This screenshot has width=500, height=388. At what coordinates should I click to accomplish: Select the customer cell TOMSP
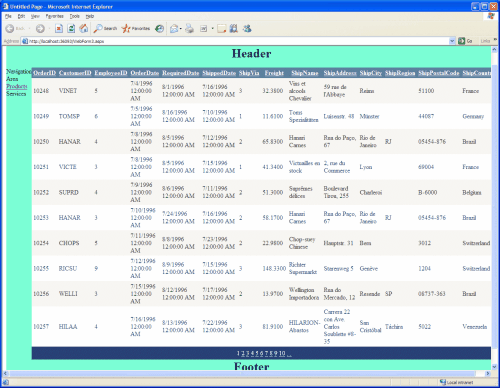pyautogui.click(x=69, y=116)
